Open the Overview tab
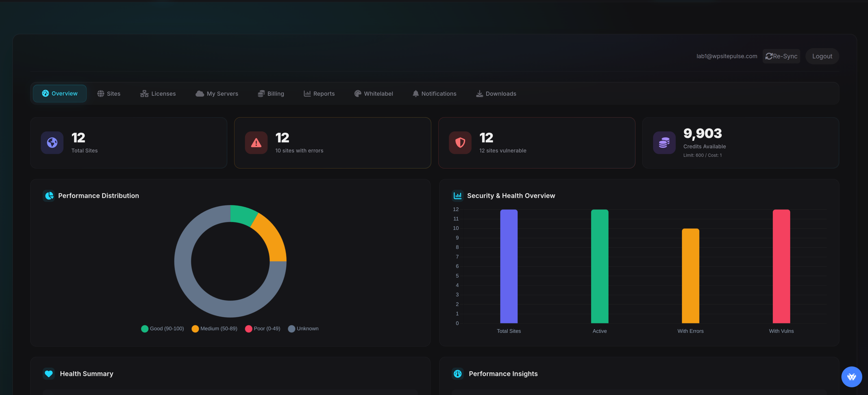This screenshot has height=395, width=868. click(60, 93)
